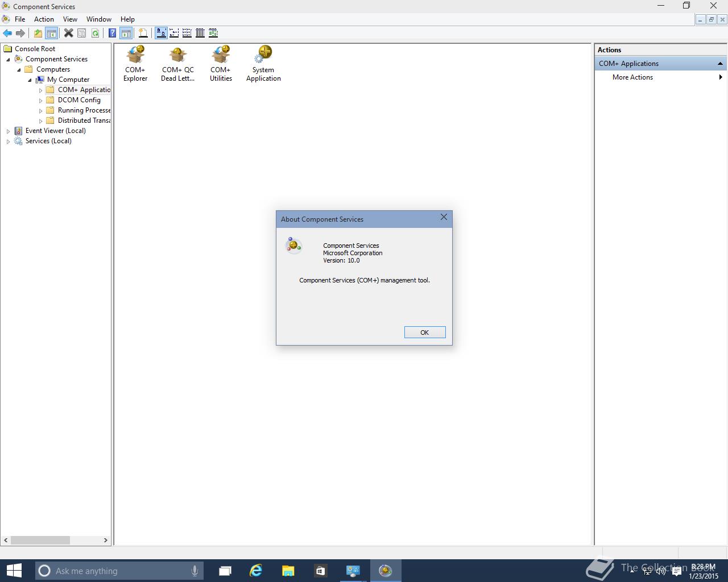Viewport: 728px width, 582px height.
Task: Switch to the Status view toolbar button
Action: tap(213, 33)
